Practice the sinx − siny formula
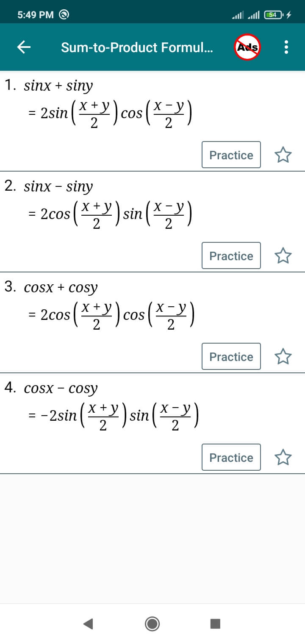The width and height of the screenshot is (305, 644). click(231, 256)
